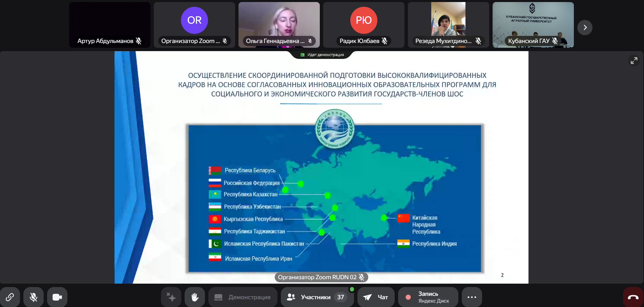The image size is (644, 307).
Task: Click the Идет демонстрация indicator tab
Action: [x=322, y=55]
